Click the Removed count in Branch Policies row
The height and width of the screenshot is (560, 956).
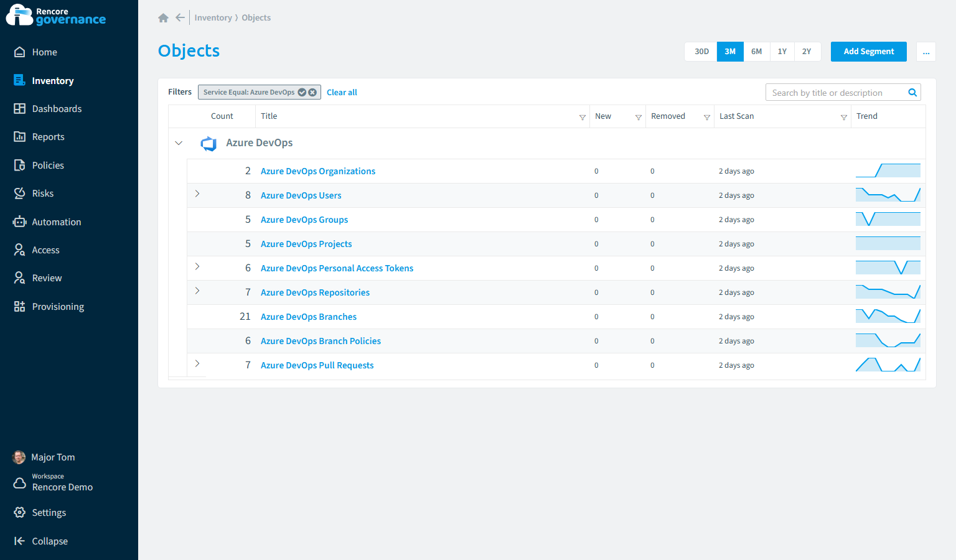[652, 341]
